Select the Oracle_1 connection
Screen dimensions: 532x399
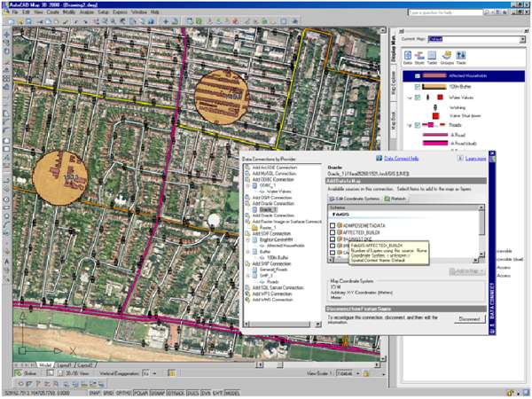click(x=268, y=209)
